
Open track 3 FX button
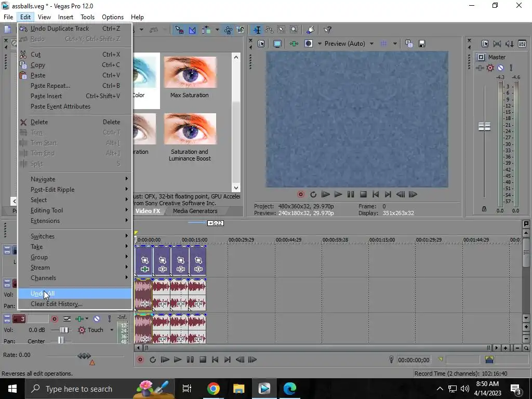[79, 319]
